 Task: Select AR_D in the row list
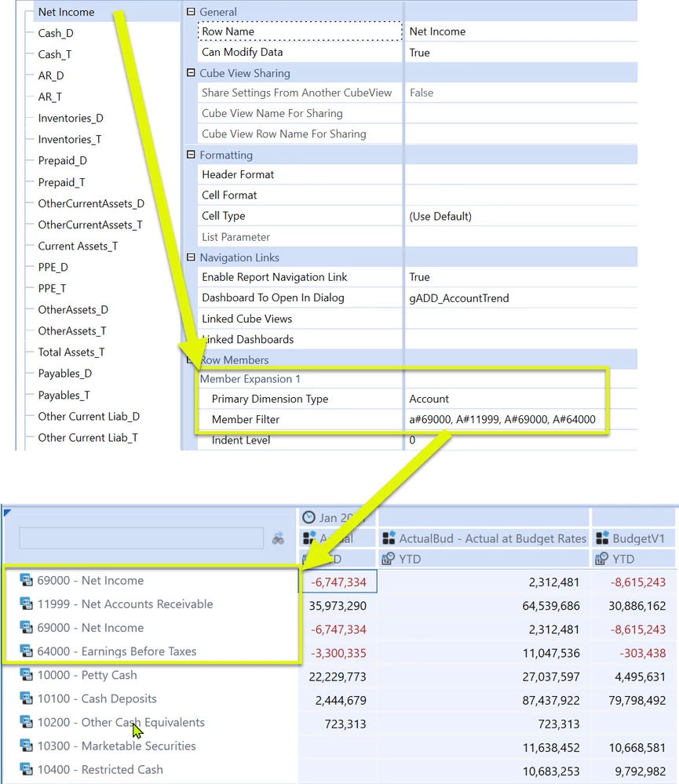(51, 75)
